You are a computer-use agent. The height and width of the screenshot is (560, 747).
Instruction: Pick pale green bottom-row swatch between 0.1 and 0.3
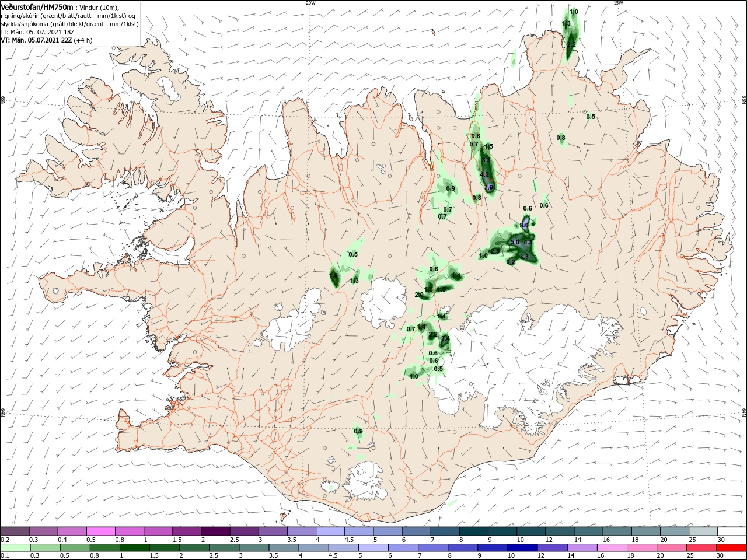click(16, 548)
